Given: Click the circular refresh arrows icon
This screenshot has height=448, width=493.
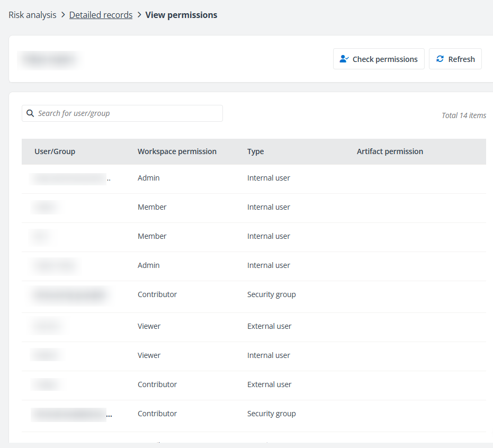Looking at the screenshot, I should tap(440, 59).
